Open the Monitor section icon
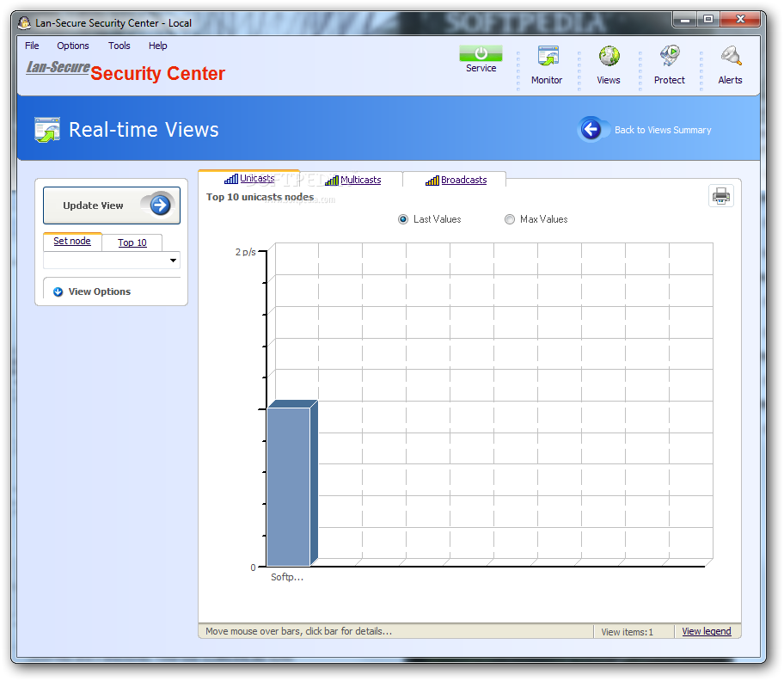This screenshot has width=784, height=681. [548, 56]
